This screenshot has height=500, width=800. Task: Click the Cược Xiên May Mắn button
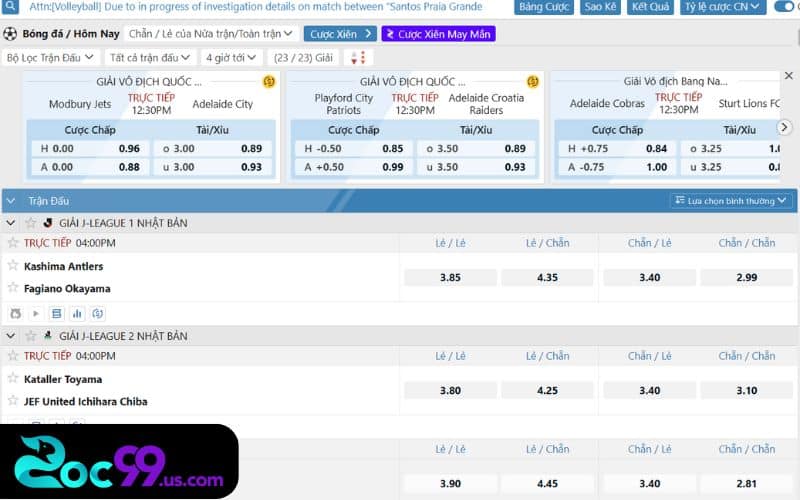[438, 34]
